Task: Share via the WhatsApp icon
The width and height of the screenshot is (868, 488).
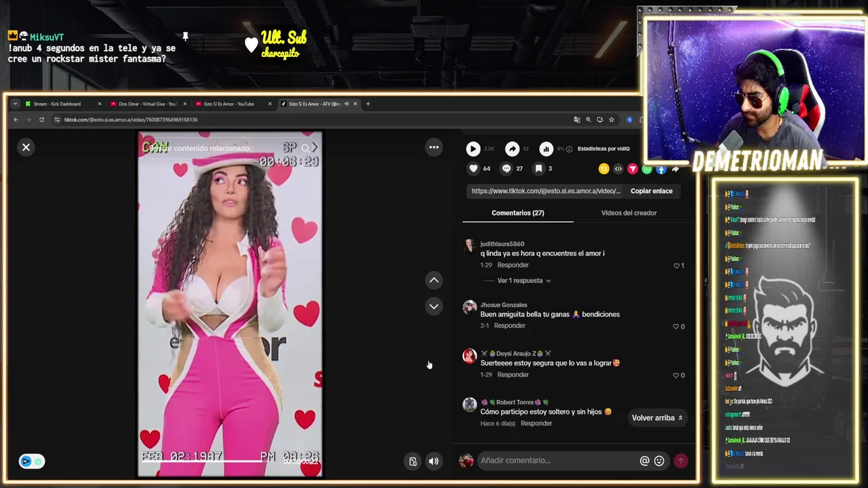Action: (647, 169)
